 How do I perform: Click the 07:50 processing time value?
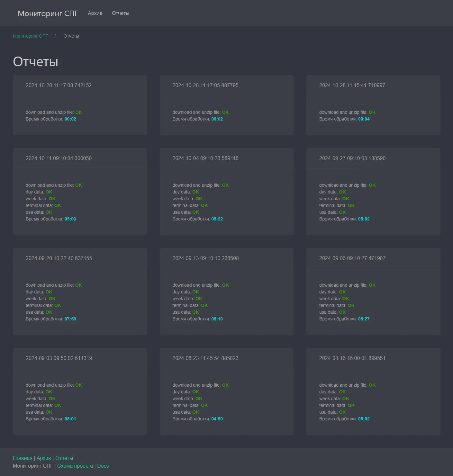pyautogui.click(x=70, y=319)
